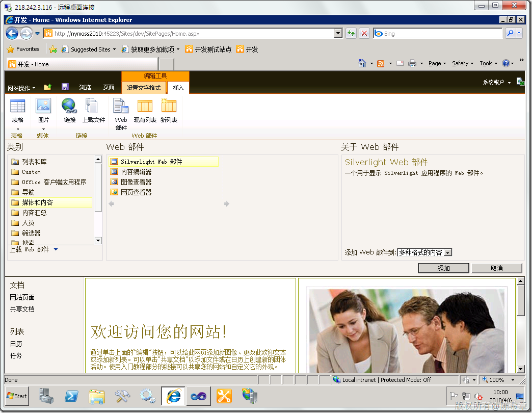Switch to 设置文字格式 ribbon tab
Image resolution: width=532 pixels, height=413 pixels.
click(x=144, y=88)
